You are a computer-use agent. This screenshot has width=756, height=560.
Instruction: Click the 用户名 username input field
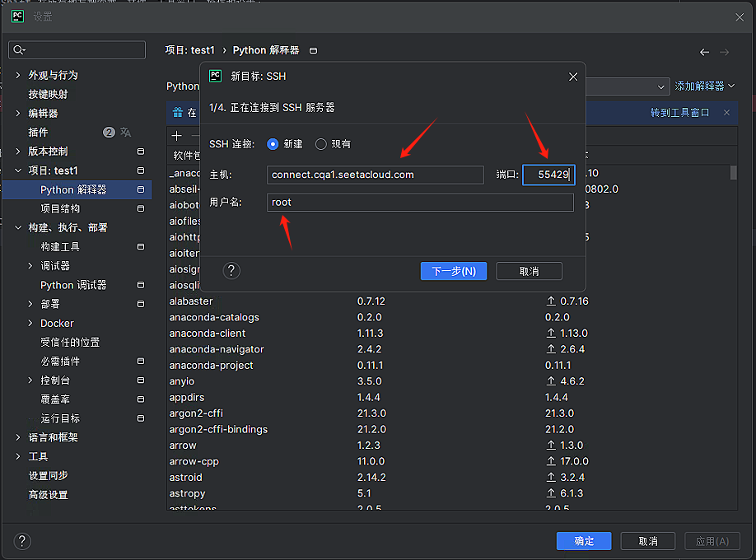(420, 202)
